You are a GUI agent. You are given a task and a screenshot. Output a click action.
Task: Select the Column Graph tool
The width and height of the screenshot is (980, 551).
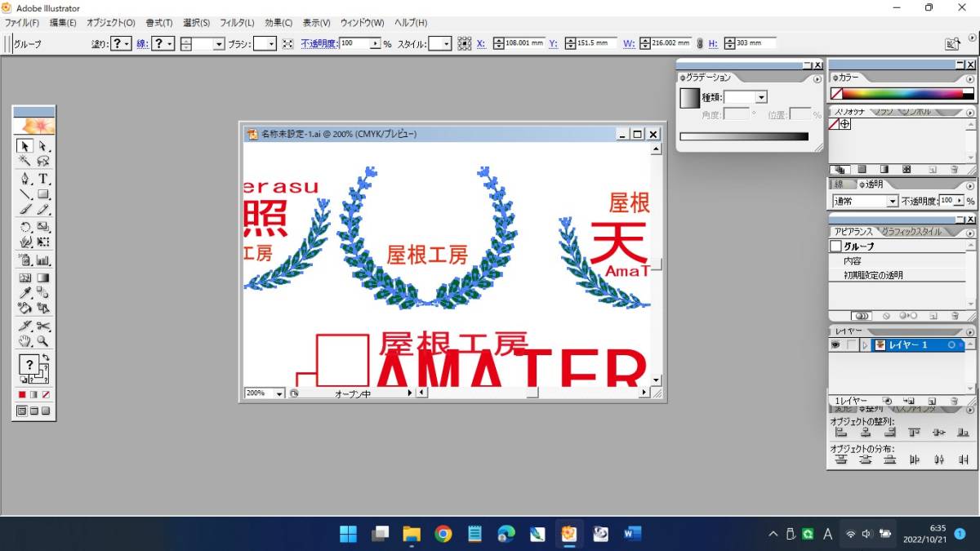click(x=43, y=260)
